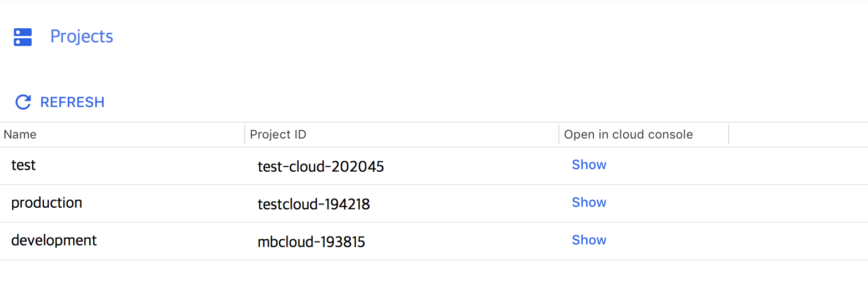Sort by the Project ID column header
This screenshot has width=868, height=297.
coord(278,135)
